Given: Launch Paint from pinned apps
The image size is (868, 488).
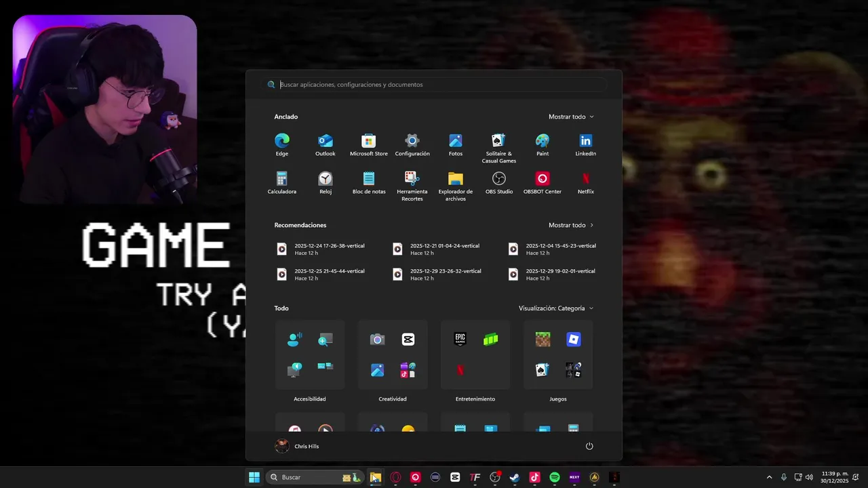Looking at the screenshot, I should point(542,144).
